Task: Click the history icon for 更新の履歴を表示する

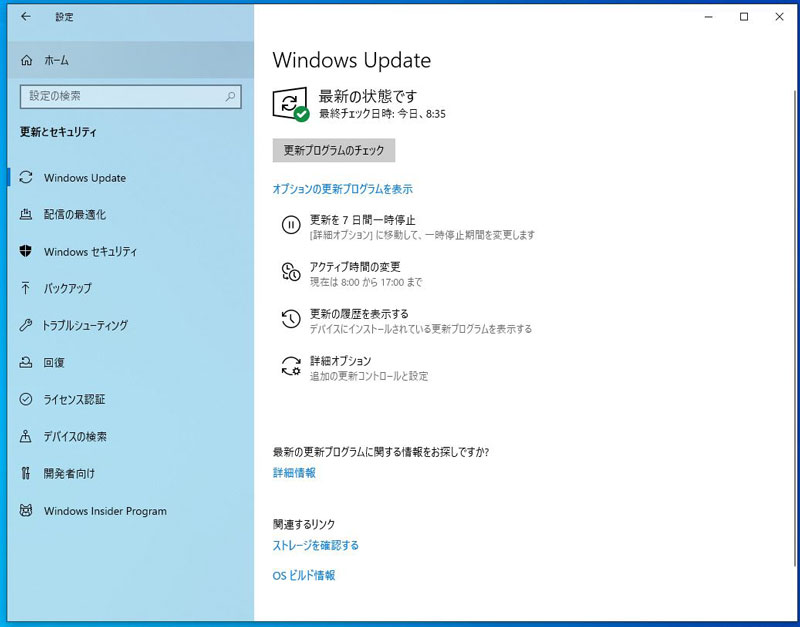Action: click(291, 319)
